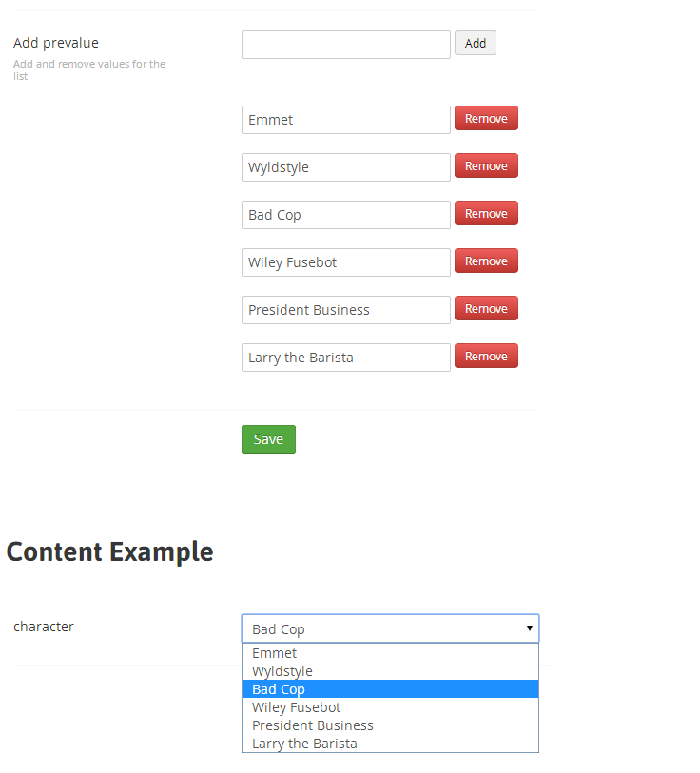The height and width of the screenshot is (773, 700).
Task: Edit the Emmet prevalue text field
Action: 345,120
